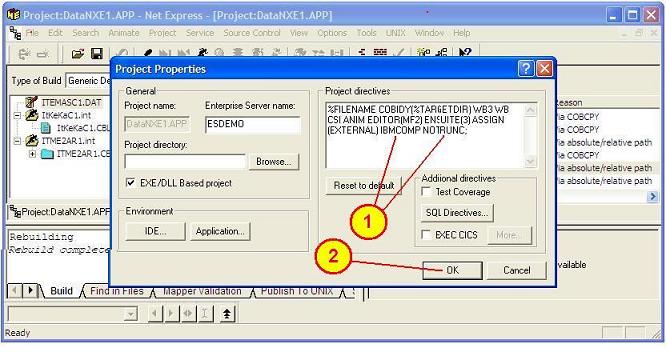Screen dimensions: 666x360
Task: Enable the EXEC CICS checkbox
Action: [426, 235]
